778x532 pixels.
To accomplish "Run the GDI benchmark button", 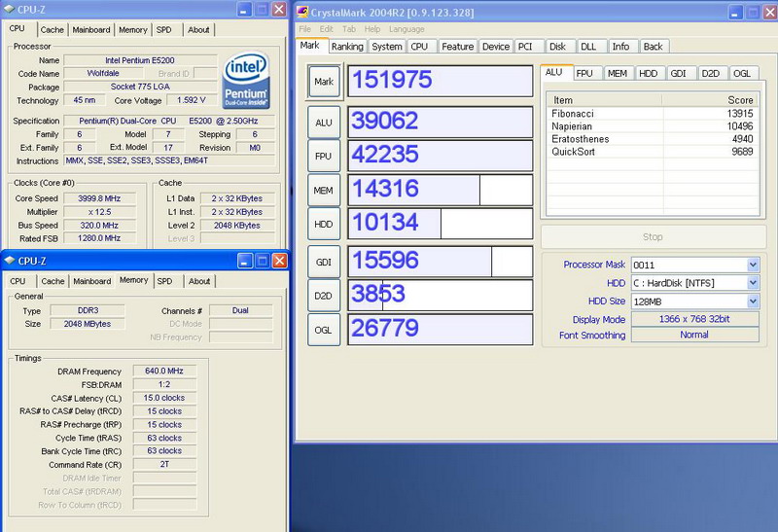I will (x=324, y=262).
